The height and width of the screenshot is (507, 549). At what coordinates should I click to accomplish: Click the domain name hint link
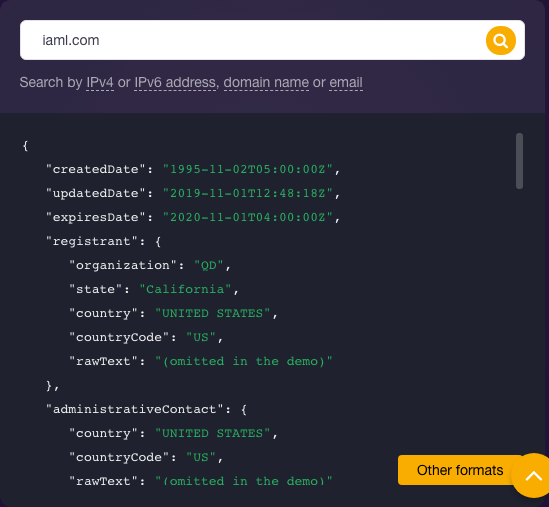(266, 83)
